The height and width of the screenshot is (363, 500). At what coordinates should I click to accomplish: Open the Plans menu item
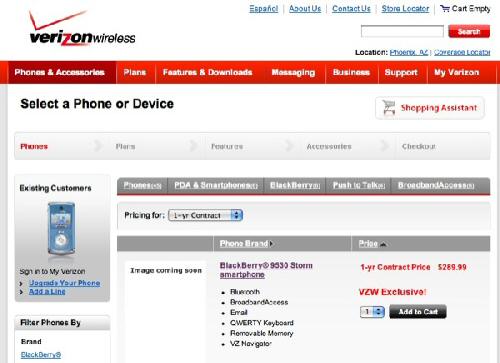(135, 72)
